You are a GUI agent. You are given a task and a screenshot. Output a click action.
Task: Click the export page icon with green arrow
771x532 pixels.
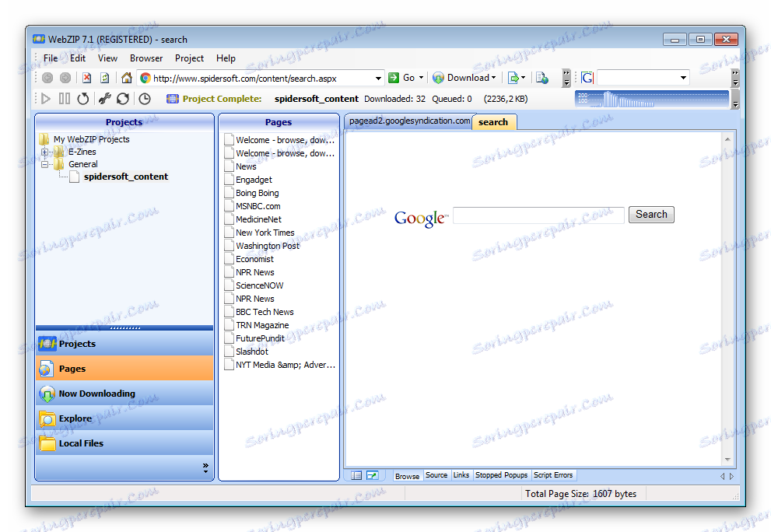[513, 78]
